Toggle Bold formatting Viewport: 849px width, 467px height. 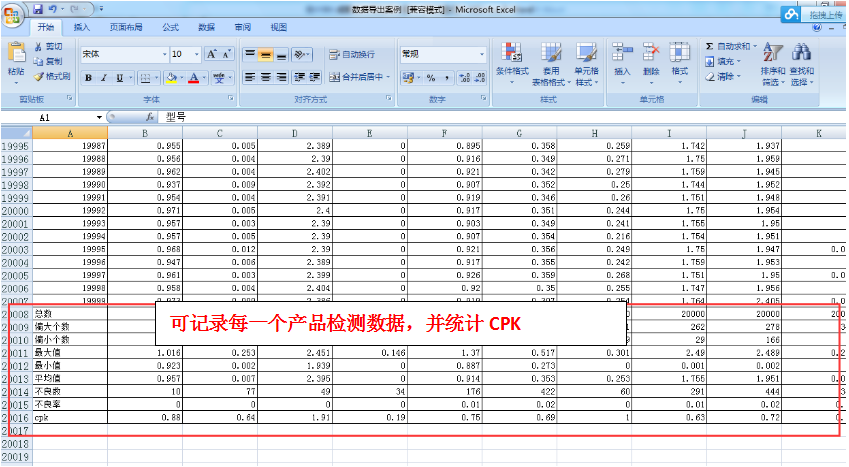(x=89, y=78)
